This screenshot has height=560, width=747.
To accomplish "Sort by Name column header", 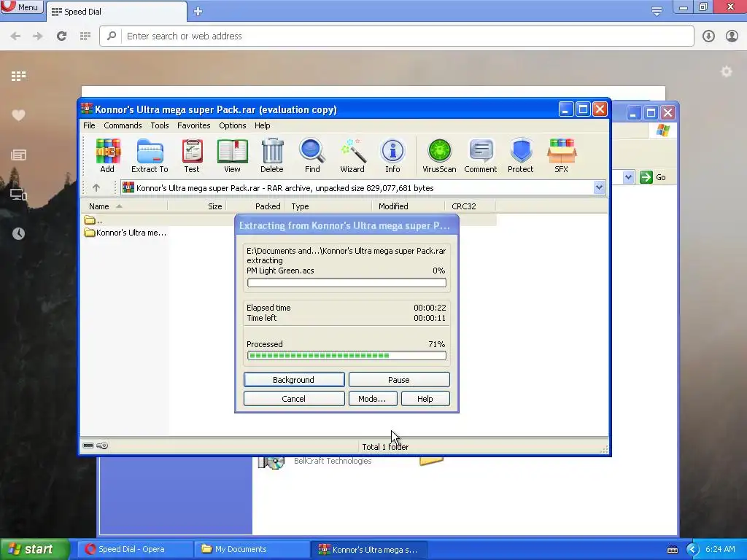I will pos(124,206).
